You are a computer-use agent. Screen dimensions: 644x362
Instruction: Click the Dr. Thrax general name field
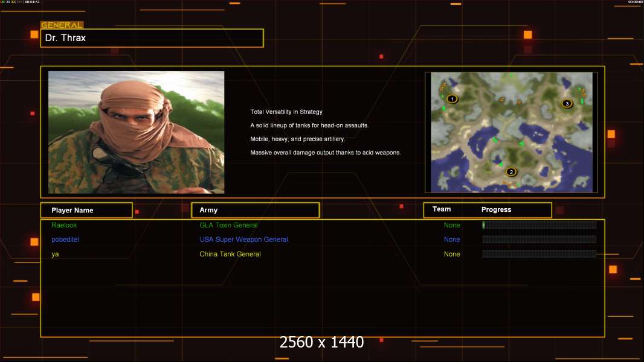pyautogui.click(x=152, y=38)
